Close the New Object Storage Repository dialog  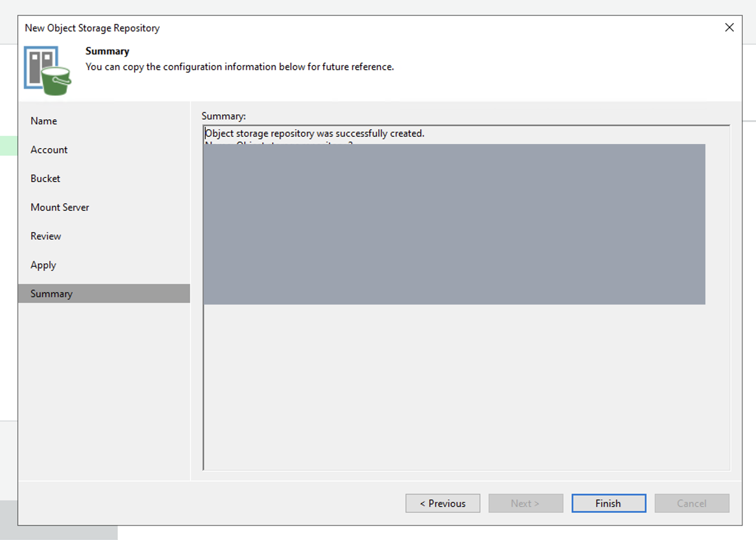(729, 28)
